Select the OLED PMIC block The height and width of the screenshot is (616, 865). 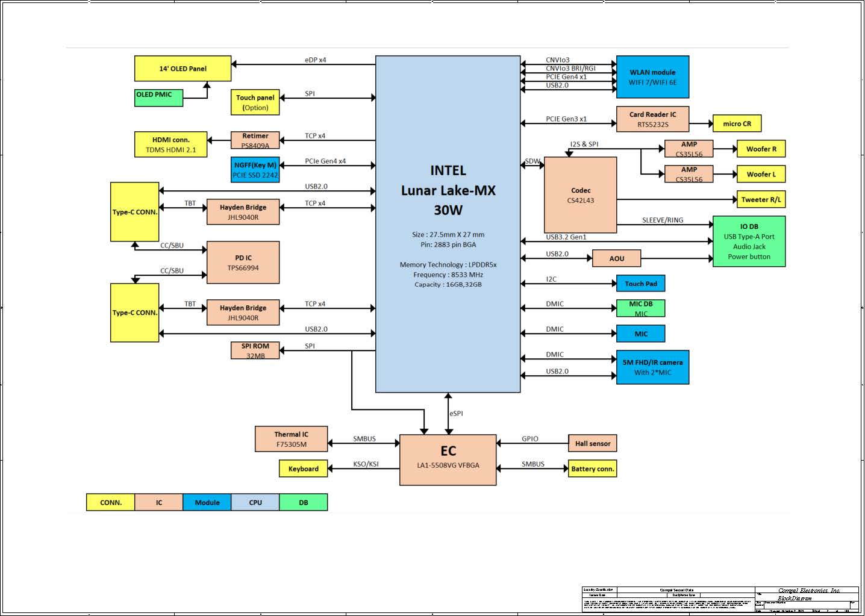tap(158, 98)
